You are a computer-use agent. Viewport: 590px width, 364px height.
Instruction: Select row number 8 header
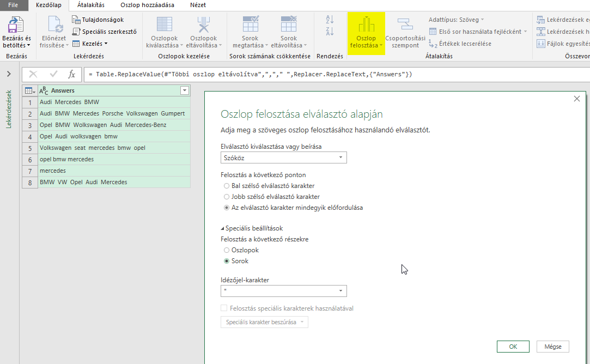(30, 182)
